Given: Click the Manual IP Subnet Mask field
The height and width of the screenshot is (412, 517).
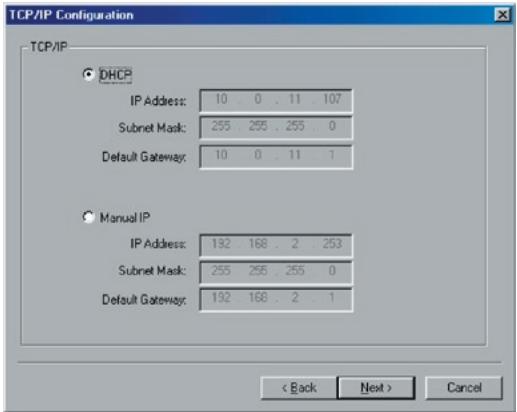Looking at the screenshot, I should coord(276,272).
